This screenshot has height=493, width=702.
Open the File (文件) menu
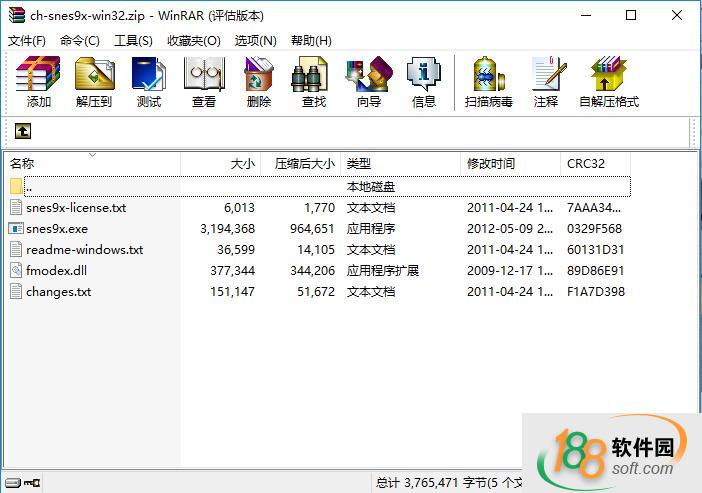tap(27, 40)
